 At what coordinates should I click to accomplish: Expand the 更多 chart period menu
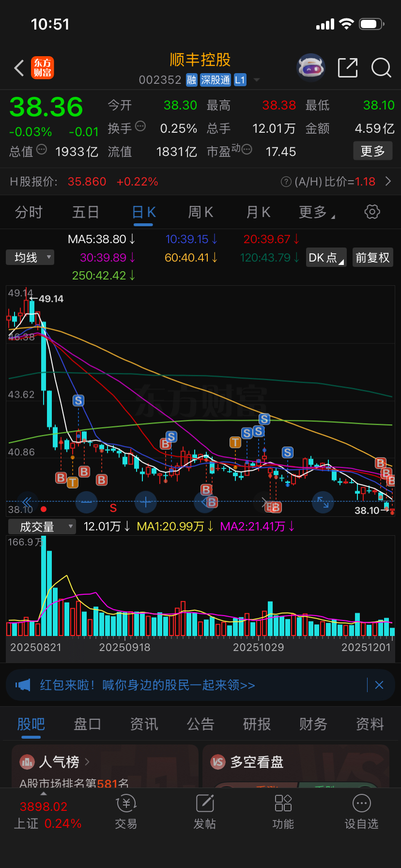[317, 212]
